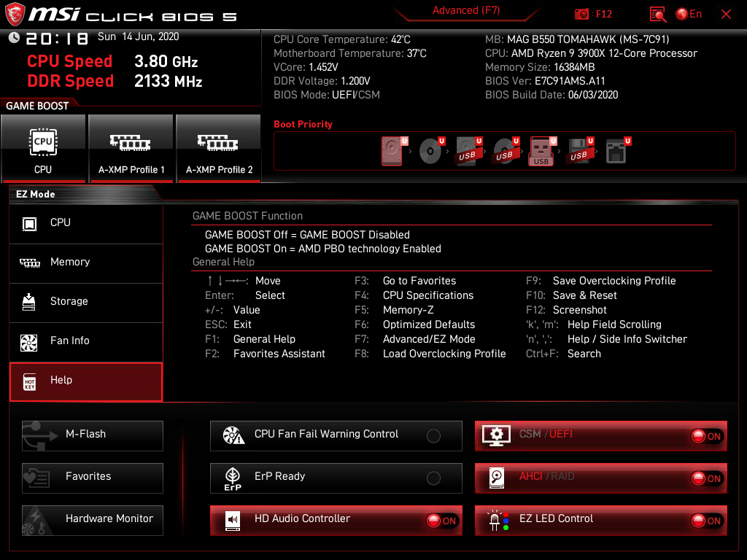Image resolution: width=747 pixels, height=560 pixels.
Task: Enable A-XMP Profile 1
Action: tap(131, 148)
